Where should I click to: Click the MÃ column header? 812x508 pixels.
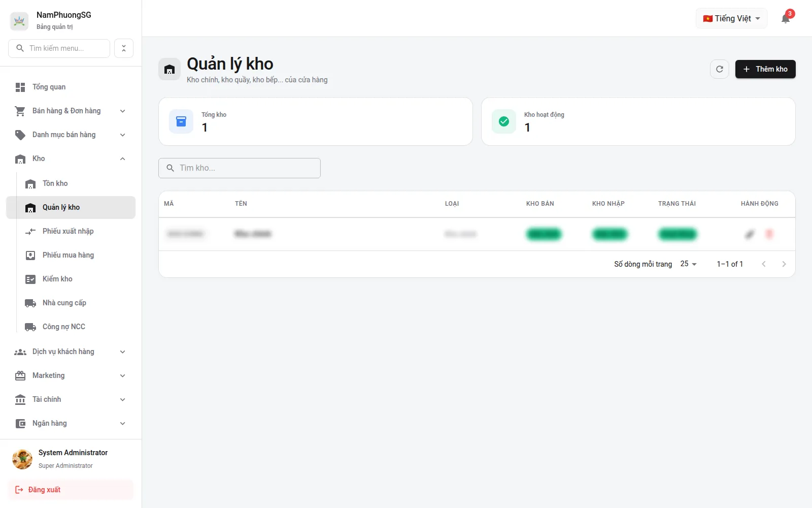pyautogui.click(x=169, y=204)
